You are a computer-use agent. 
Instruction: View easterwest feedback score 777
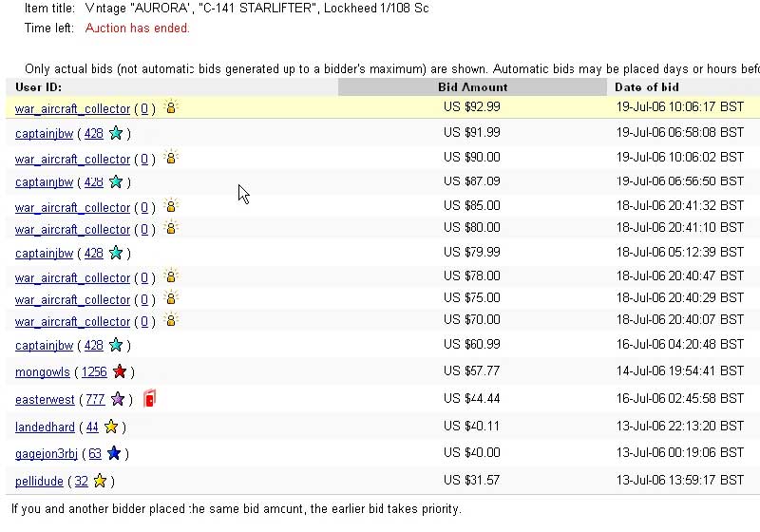[95, 400]
